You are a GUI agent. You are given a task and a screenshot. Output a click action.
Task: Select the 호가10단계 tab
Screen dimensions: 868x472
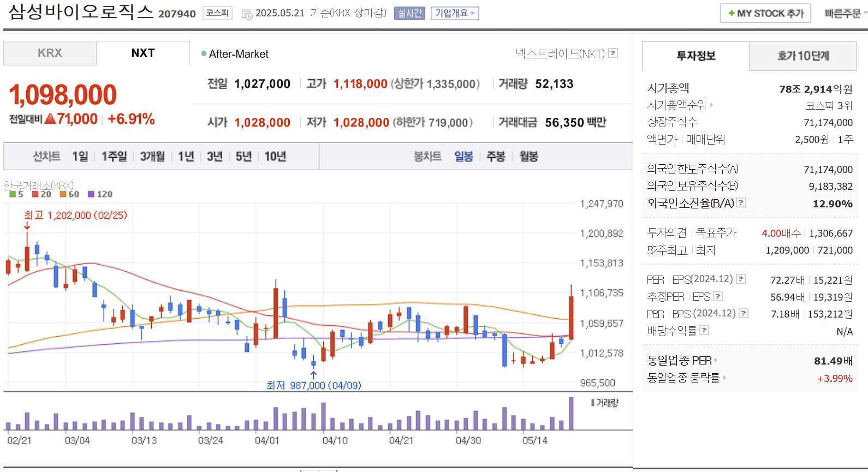pos(803,56)
